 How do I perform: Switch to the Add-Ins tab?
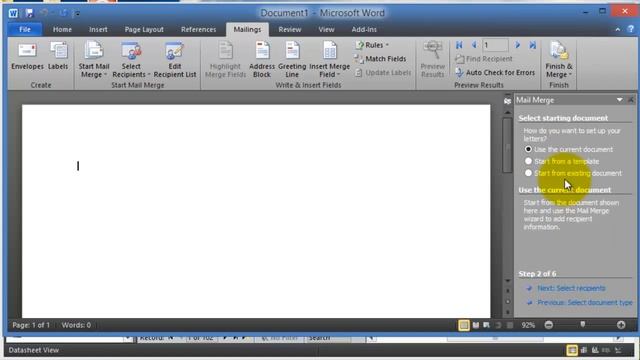[364, 29]
